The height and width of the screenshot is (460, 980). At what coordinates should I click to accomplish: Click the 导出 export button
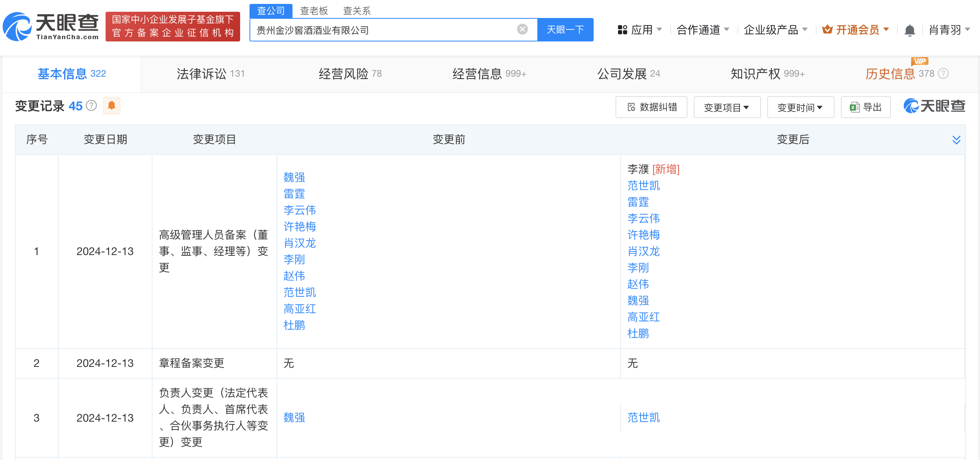(x=865, y=107)
